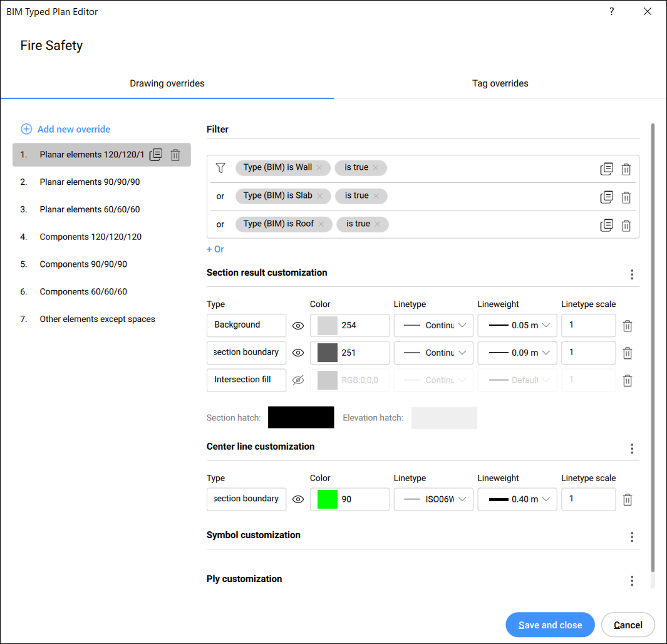Show the hidden Intersection fill row
This screenshot has width=667, height=644.
(x=298, y=380)
